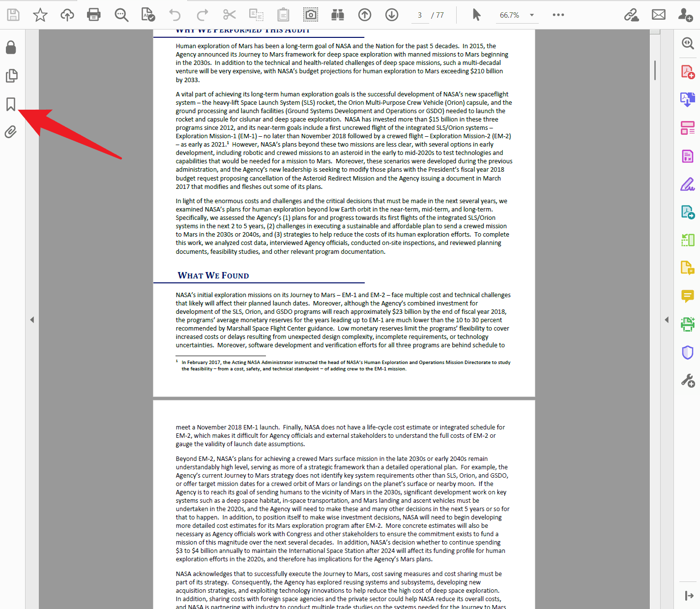Viewport: 700px width, 609px height.
Task: Expand the right pane with bottom arrow
Action: [x=689, y=596]
